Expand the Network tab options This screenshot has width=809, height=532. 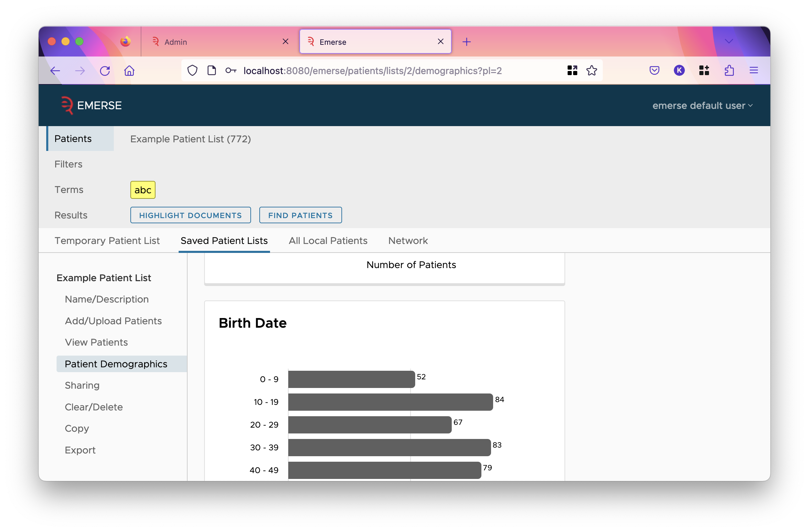408,241
